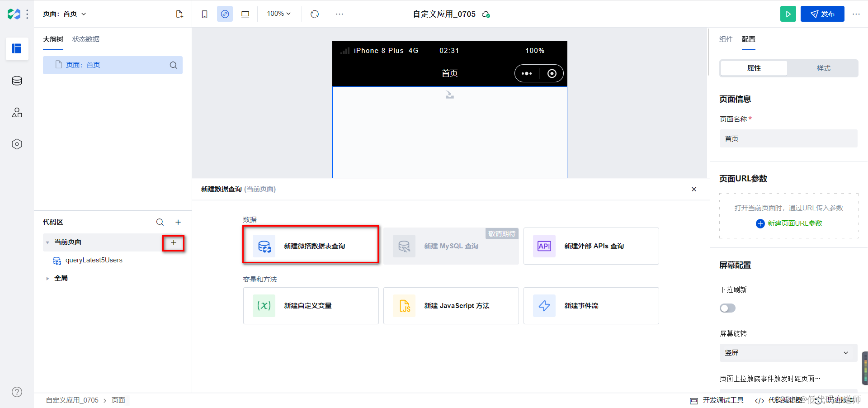Click the 自定义应用_0705 breadcrumb
The height and width of the screenshot is (408, 868).
[x=72, y=400]
